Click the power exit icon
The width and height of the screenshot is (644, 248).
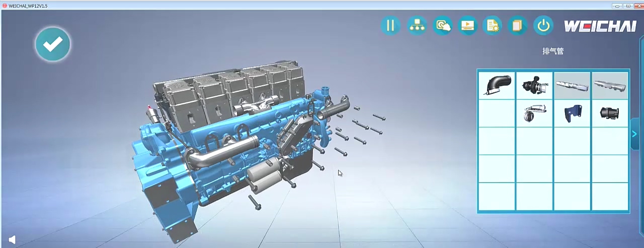543,25
